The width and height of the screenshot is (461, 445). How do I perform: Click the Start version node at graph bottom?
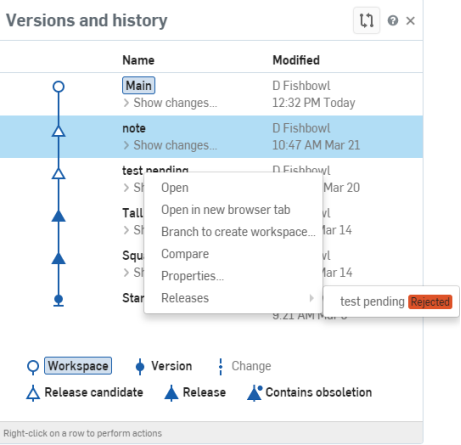tap(59, 300)
